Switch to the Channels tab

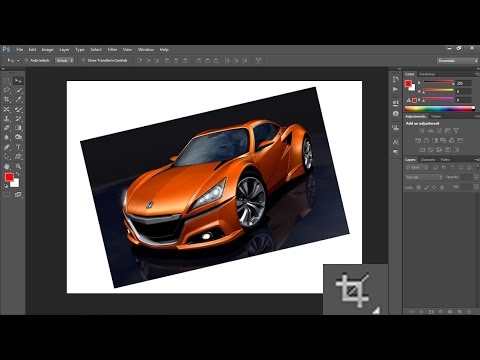click(x=428, y=160)
